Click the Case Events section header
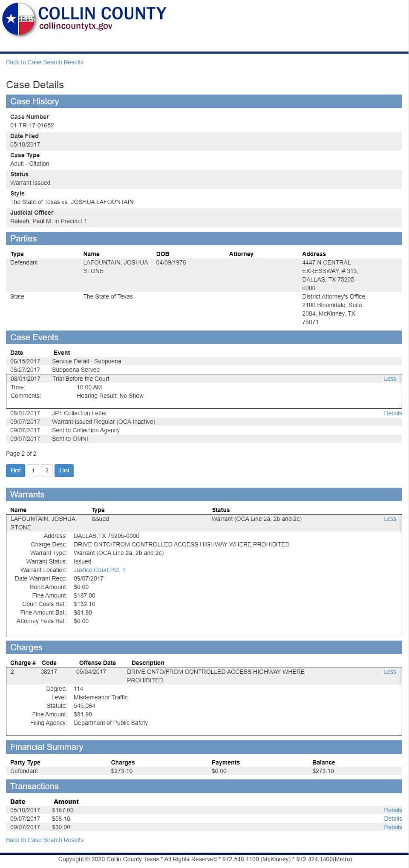This screenshot has height=868, width=409. tap(204, 337)
